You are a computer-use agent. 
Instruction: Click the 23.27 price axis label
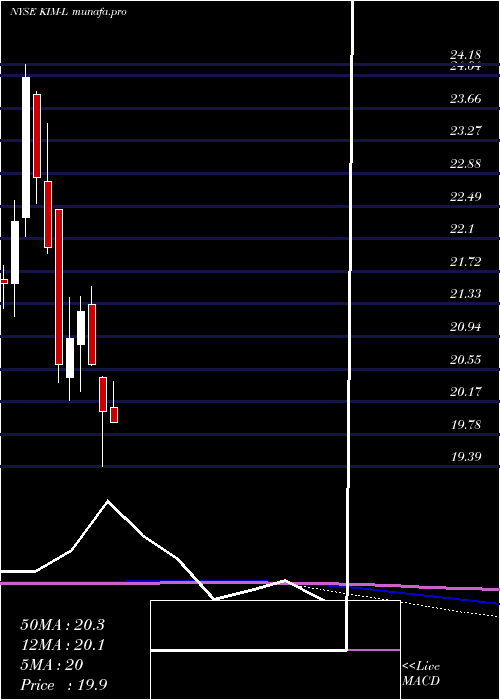tap(465, 131)
